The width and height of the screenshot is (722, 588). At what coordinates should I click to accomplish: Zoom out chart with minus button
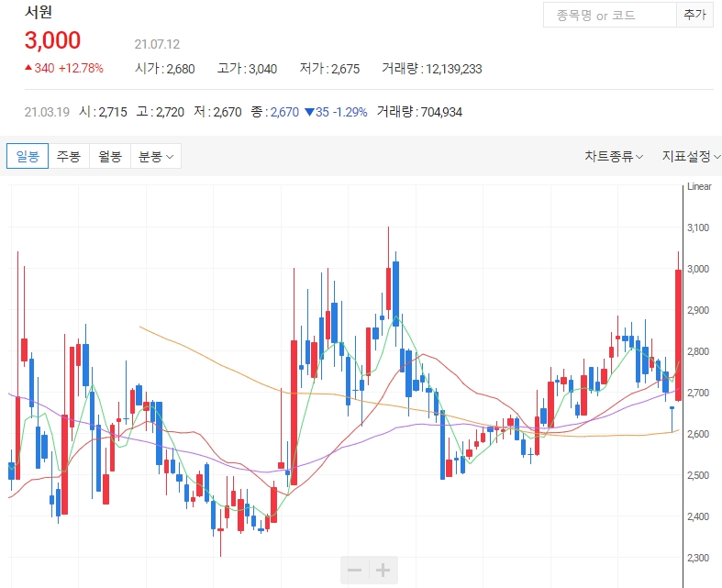354,571
